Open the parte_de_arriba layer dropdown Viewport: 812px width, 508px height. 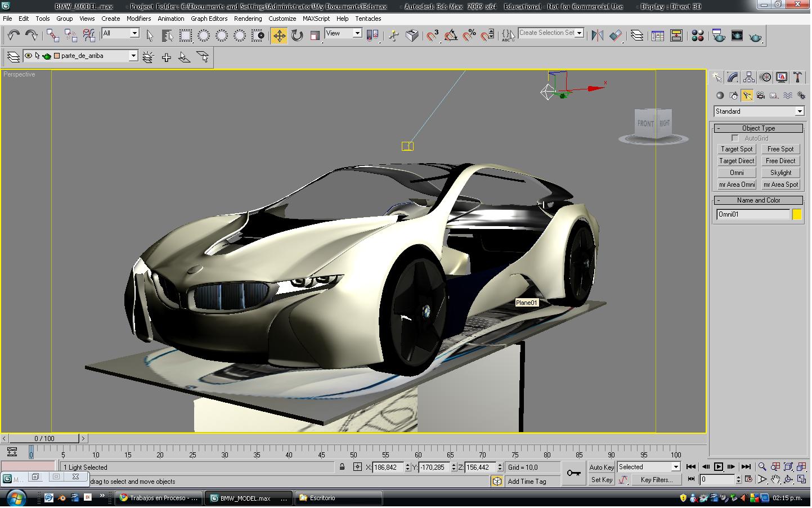click(x=133, y=56)
